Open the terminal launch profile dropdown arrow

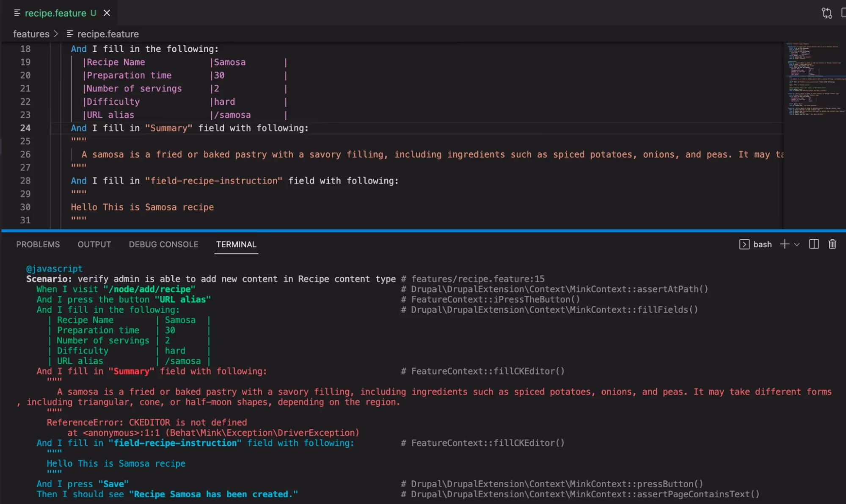pyautogui.click(x=797, y=244)
